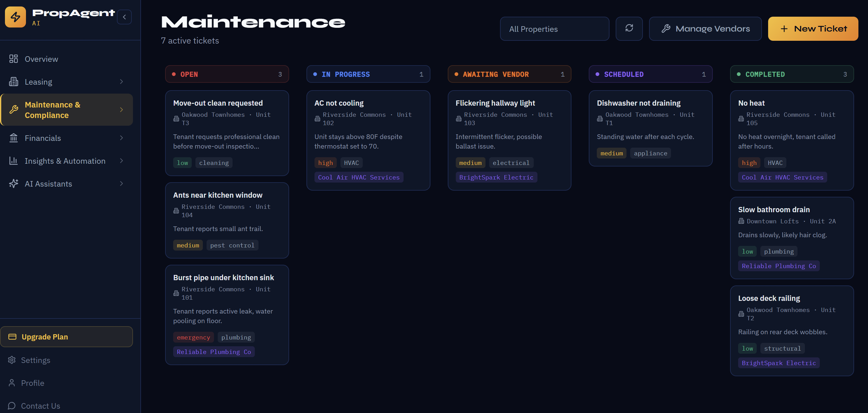Collapse the sidebar with the chevron button
This screenshot has width=868, height=413.
(x=124, y=17)
